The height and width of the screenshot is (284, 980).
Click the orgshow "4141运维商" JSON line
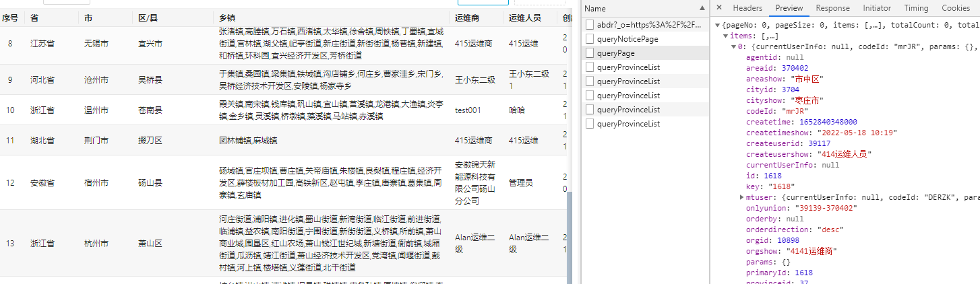790,251
